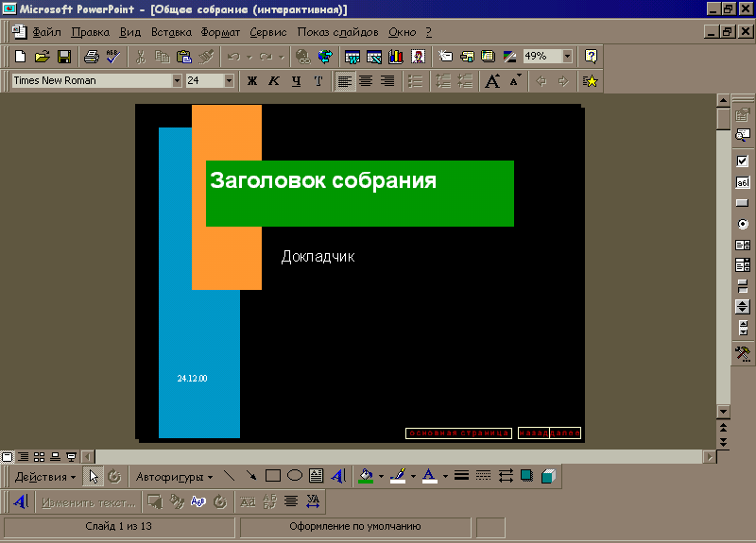The height and width of the screenshot is (543, 756).
Task: Apply the line color pen swatch
Action: coord(398,477)
